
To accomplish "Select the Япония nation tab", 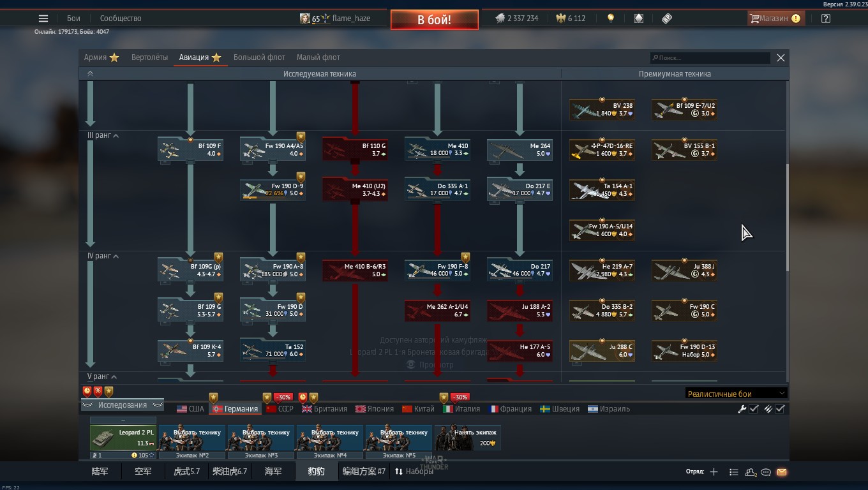I will 375,409.
